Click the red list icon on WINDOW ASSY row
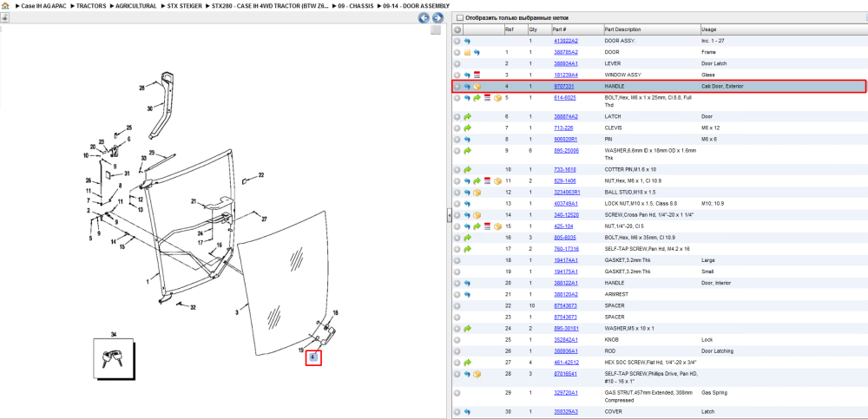This screenshot has width=868, height=419. point(477,75)
